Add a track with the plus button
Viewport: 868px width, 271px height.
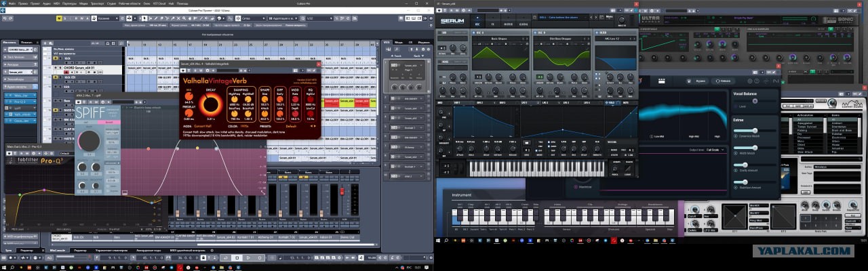click(x=45, y=43)
